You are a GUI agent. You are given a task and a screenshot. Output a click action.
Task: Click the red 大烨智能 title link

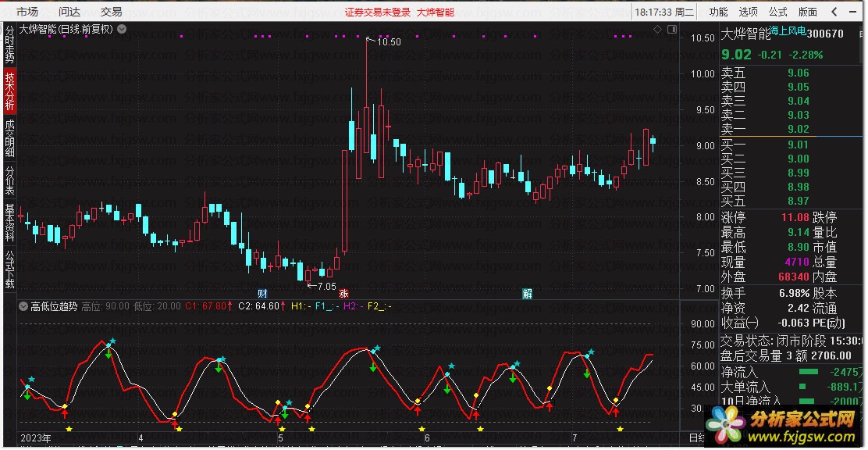(436, 12)
